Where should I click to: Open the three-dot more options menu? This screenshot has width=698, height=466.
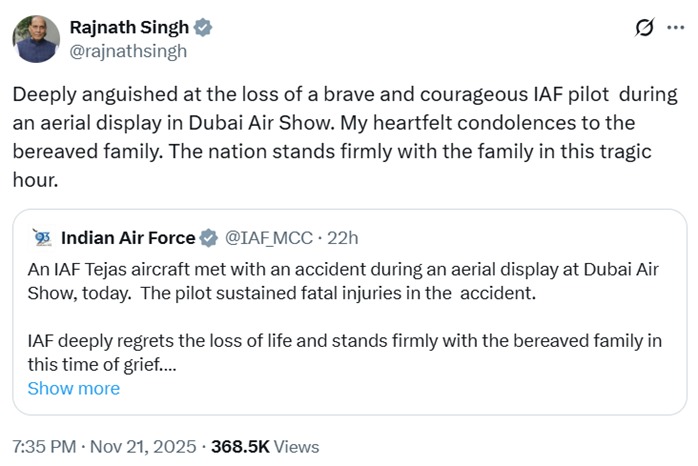pyautogui.click(x=676, y=29)
